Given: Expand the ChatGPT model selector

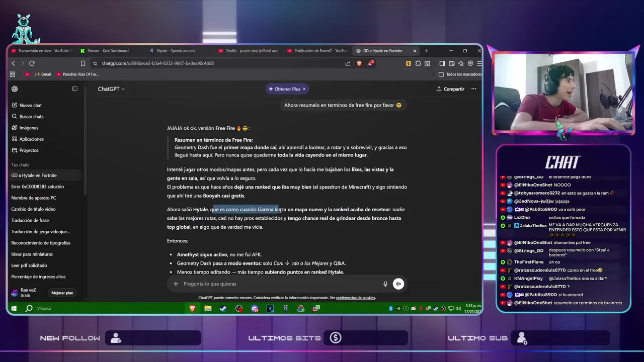Looking at the screenshot, I should click(111, 89).
